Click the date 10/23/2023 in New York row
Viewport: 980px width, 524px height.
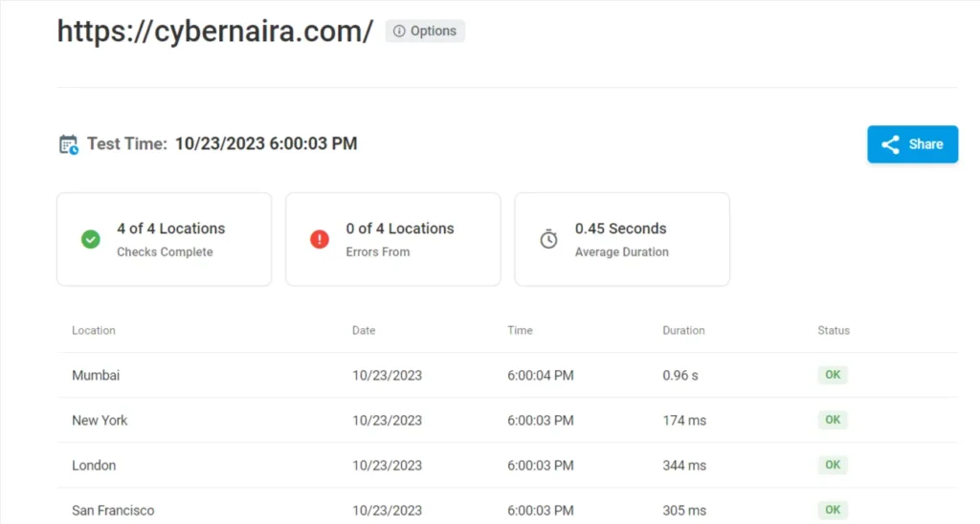[x=387, y=421]
